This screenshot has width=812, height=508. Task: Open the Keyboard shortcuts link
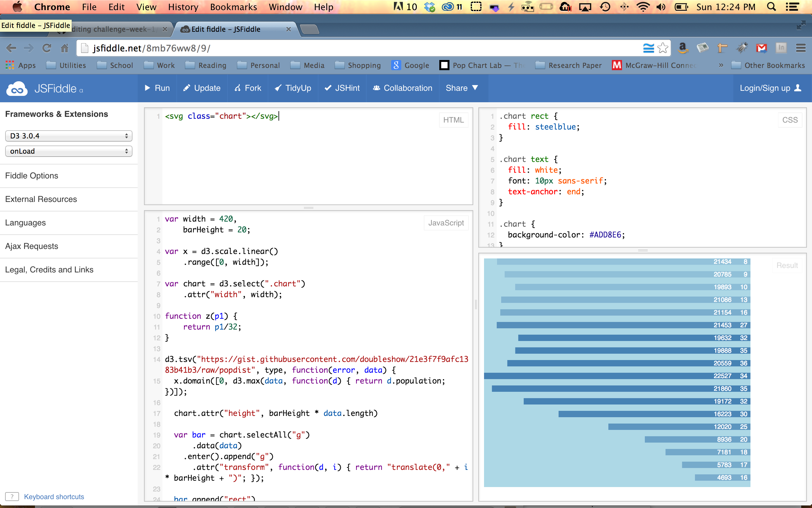(x=54, y=497)
